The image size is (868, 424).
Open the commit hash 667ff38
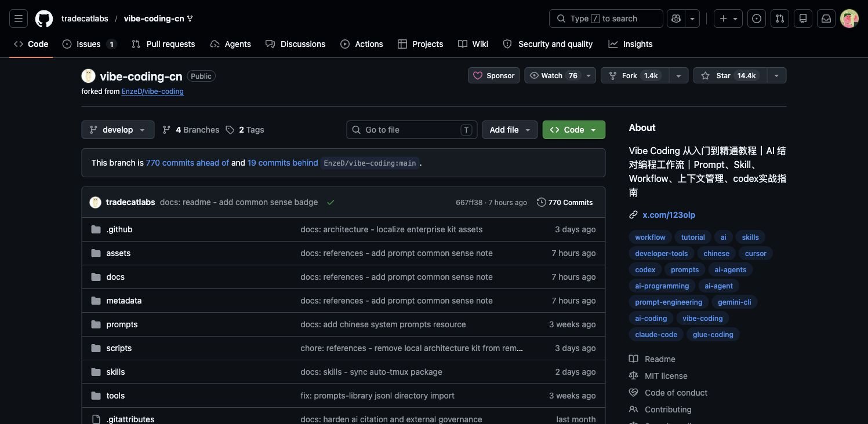469,203
